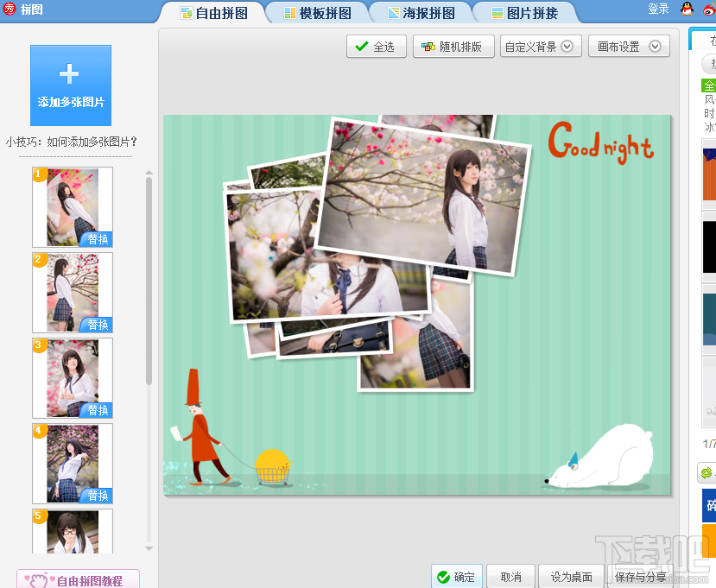The width and height of the screenshot is (716, 588).
Task: Click the Weibo login icon
Action: [710, 9]
